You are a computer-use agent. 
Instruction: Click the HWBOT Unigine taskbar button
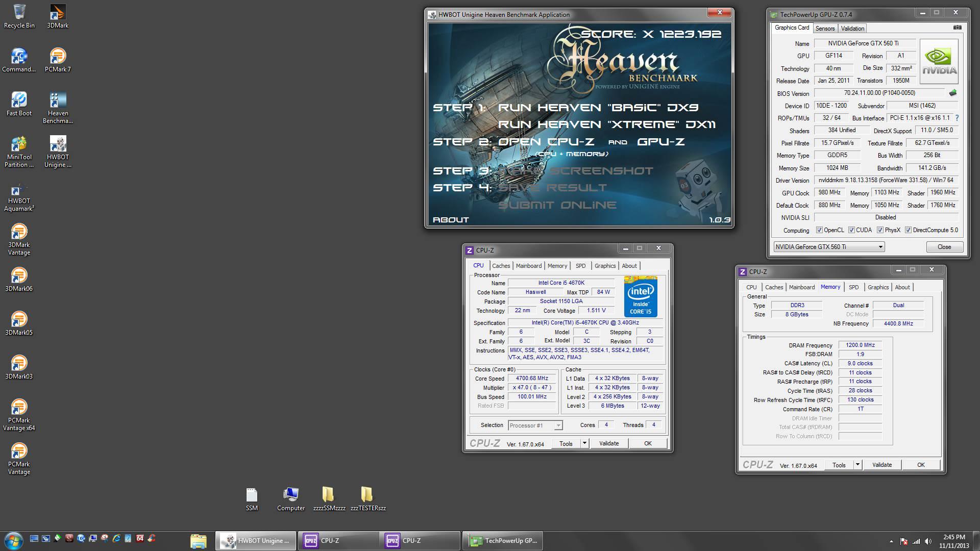pyautogui.click(x=256, y=541)
